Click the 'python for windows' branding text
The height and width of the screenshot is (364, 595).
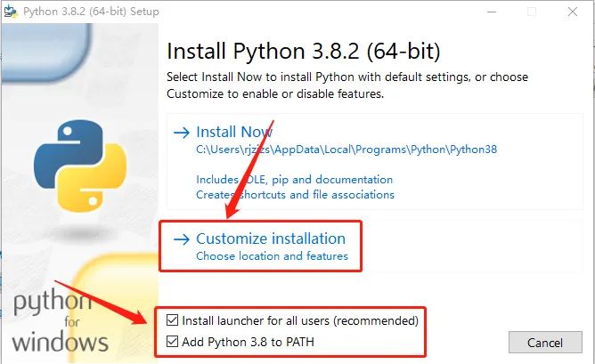click(61, 322)
